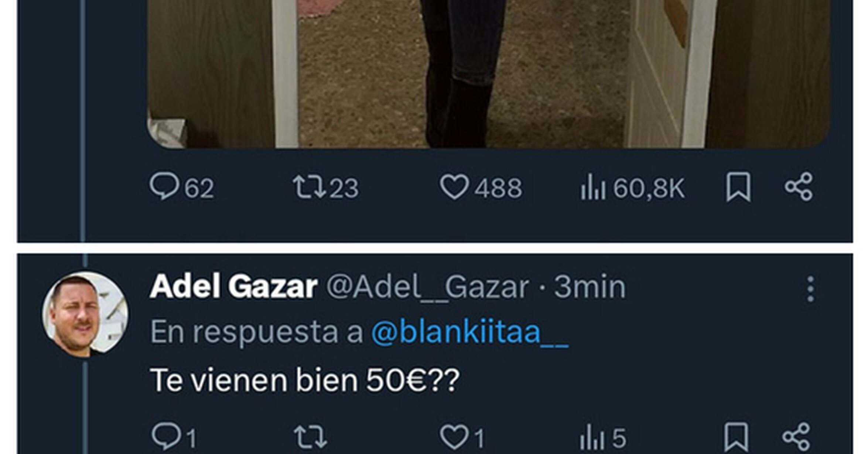
Task: Like Adel Gazar's reply with 1 like
Action: [462, 437]
